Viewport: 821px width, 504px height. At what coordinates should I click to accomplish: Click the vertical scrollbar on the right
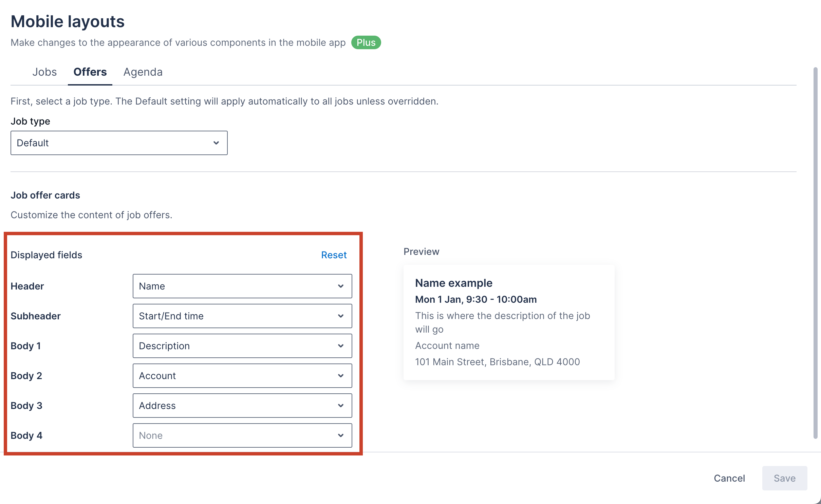(x=815, y=253)
